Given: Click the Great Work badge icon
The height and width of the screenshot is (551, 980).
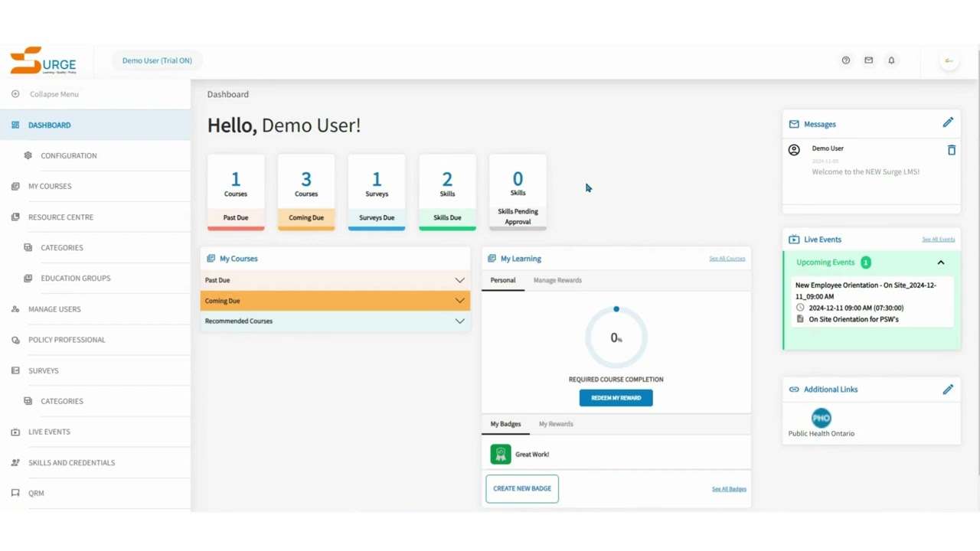Looking at the screenshot, I should click(x=501, y=455).
